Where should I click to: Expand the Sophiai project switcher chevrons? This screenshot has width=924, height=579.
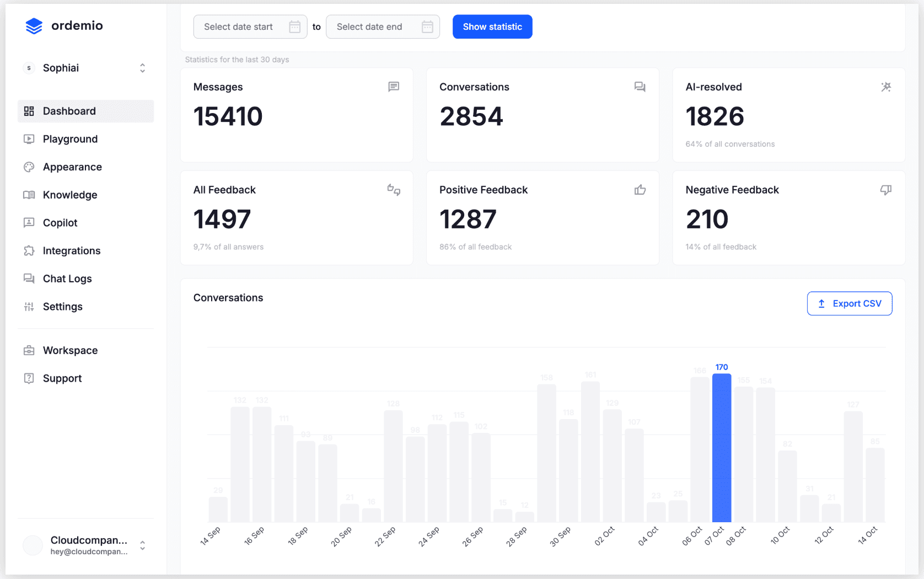tap(143, 68)
